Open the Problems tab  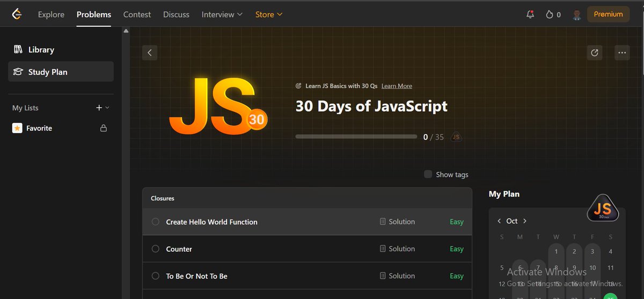tap(94, 14)
